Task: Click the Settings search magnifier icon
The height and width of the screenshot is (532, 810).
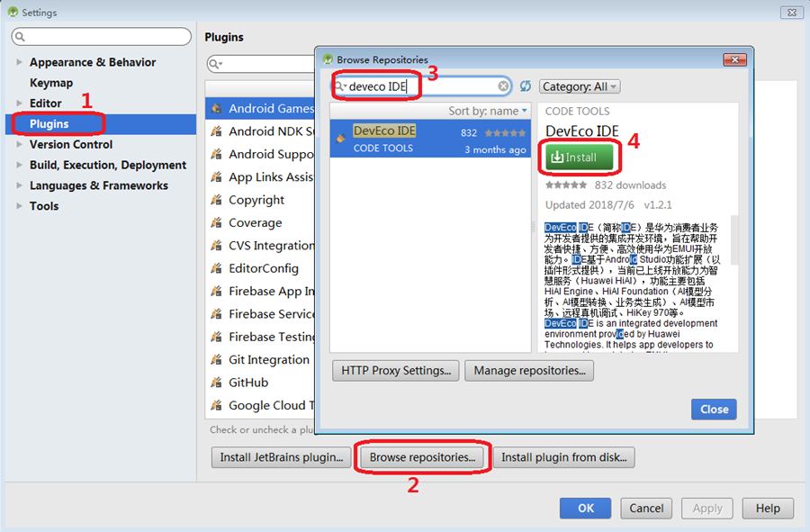Action: [20, 37]
